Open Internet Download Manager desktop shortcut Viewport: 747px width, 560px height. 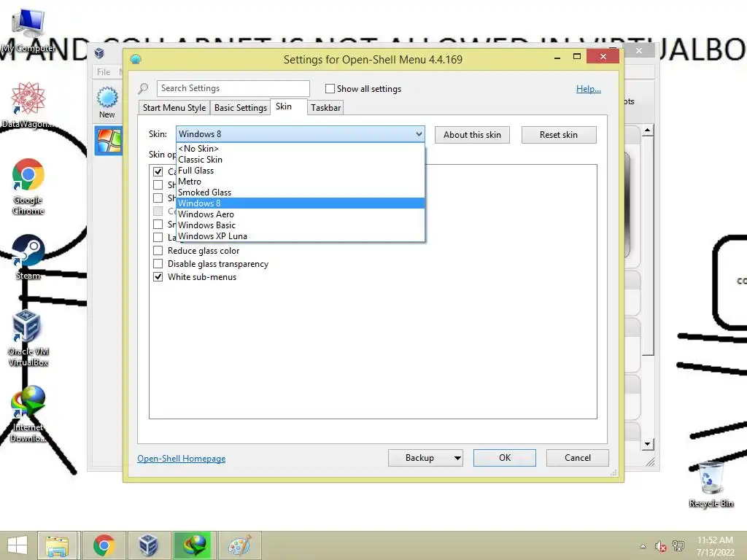28,414
